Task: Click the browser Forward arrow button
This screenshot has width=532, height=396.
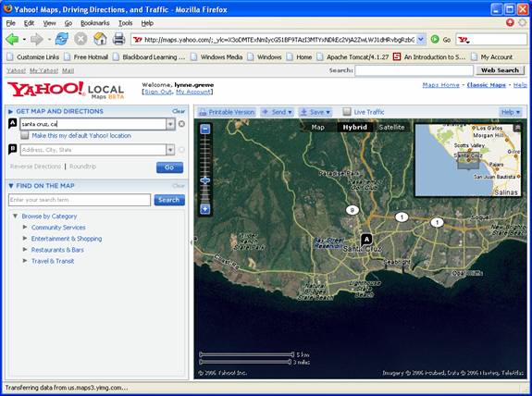Action: [36, 40]
